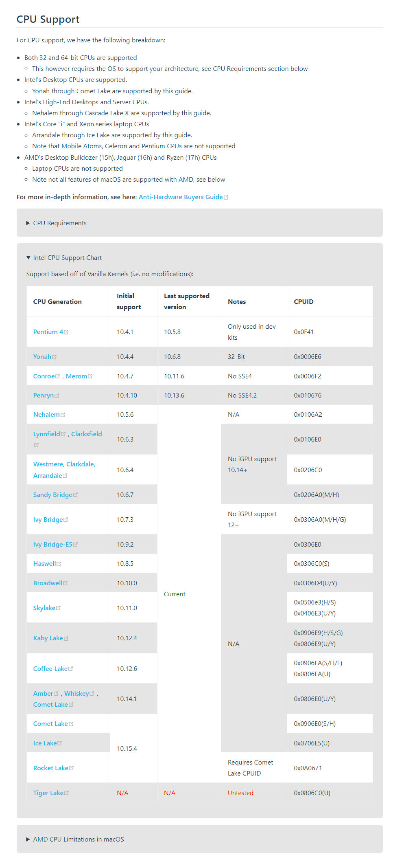Click external-link icon next to Yonah

55,357
